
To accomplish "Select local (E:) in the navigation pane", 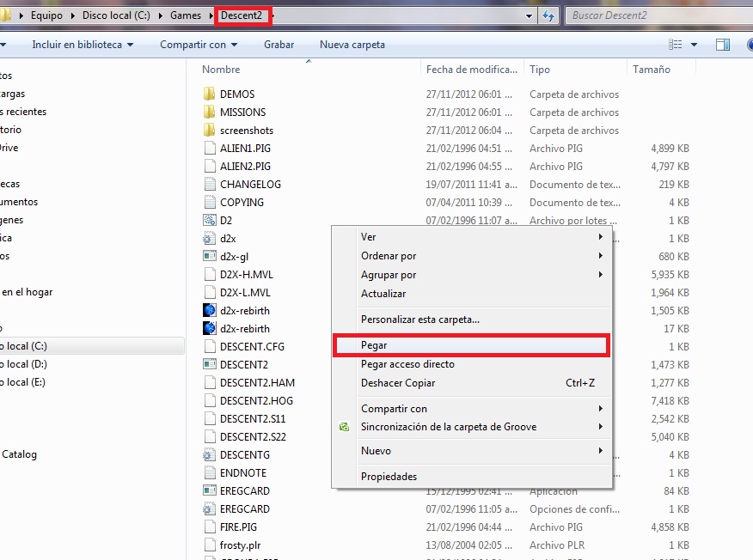I will [x=23, y=382].
